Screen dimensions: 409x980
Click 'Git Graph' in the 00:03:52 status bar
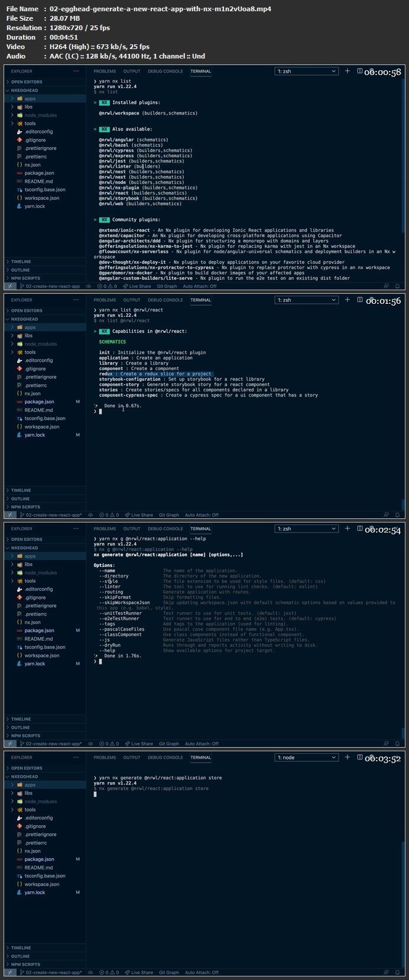pos(168,972)
